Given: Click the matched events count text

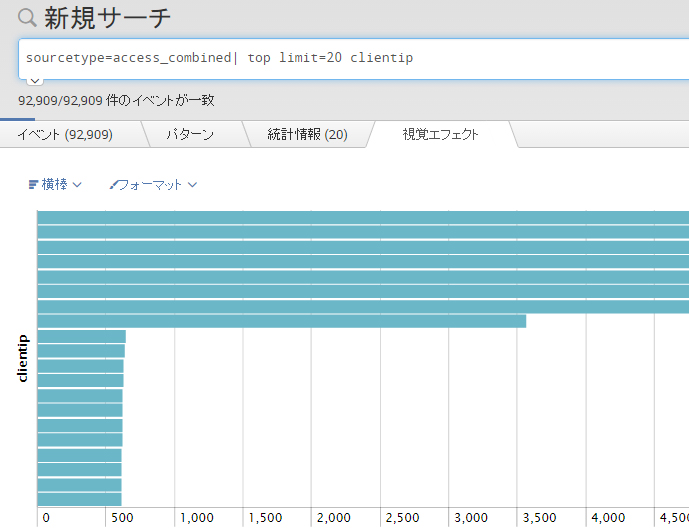Looking at the screenshot, I should [x=116, y=101].
